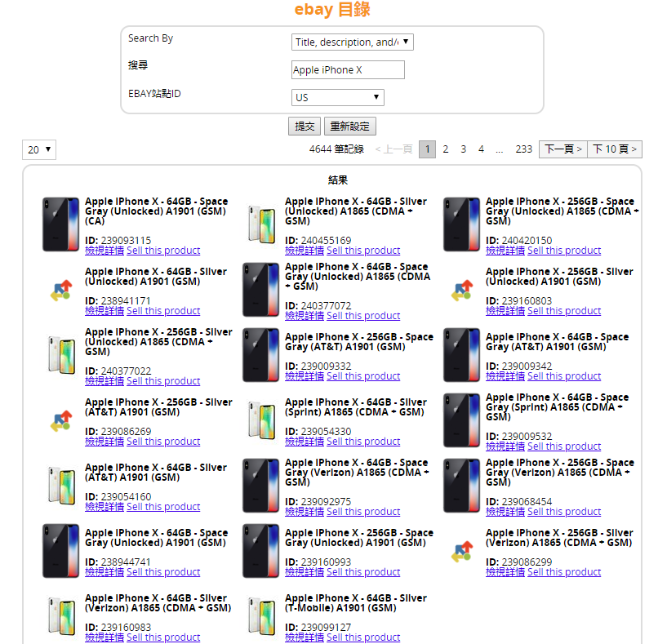The image size is (658, 644).
Task: Select silver iPhone image for ID 239054160
Action: coord(61,486)
